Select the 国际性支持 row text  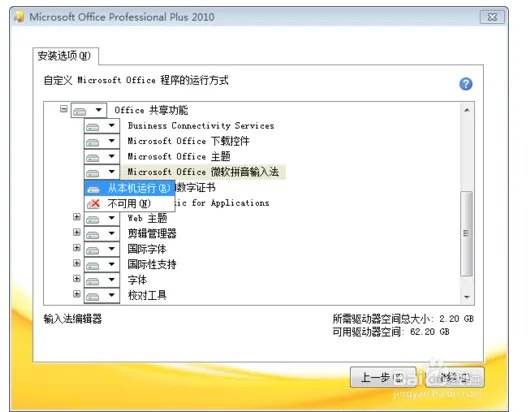tap(152, 264)
